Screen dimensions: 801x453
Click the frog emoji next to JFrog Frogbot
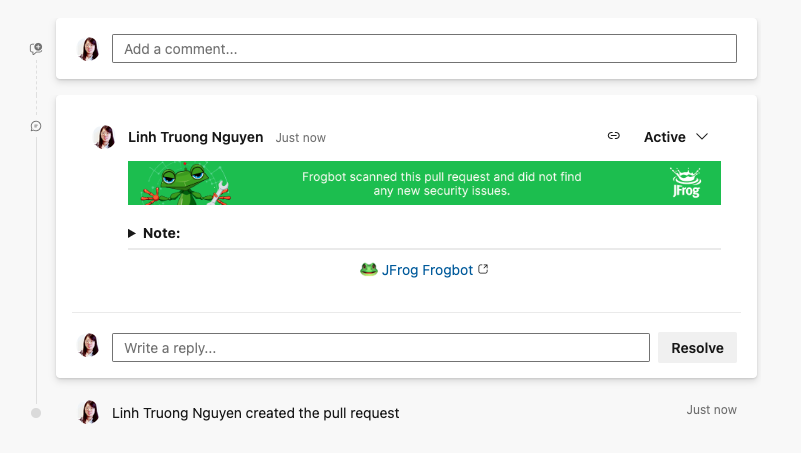[368, 269]
